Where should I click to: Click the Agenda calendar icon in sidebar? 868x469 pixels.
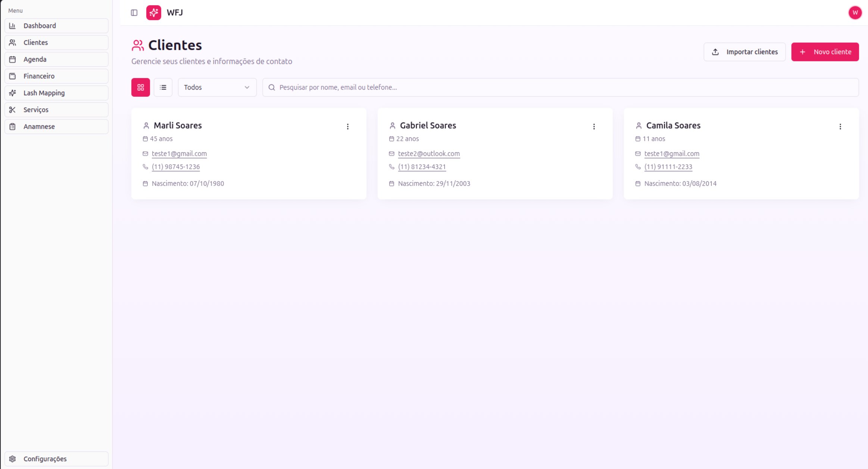click(12, 59)
